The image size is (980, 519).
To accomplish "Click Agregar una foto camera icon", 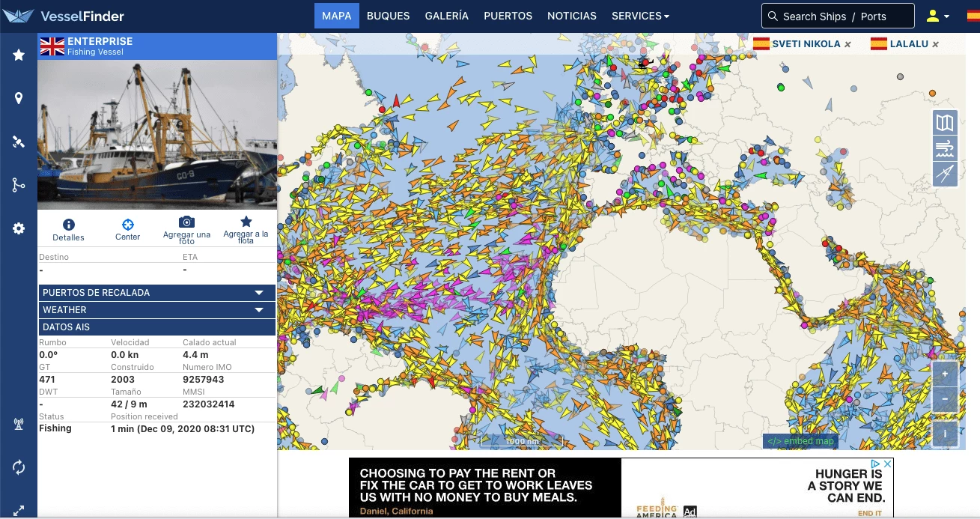I will point(186,222).
